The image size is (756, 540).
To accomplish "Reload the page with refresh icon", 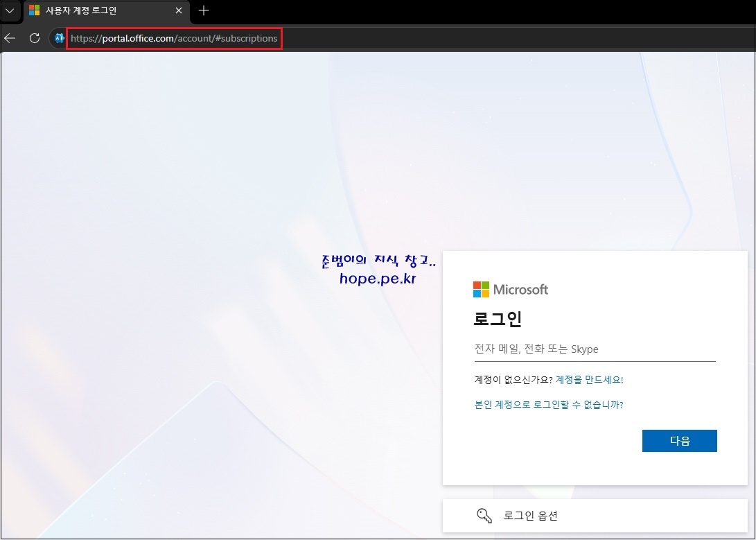I will pyautogui.click(x=34, y=38).
